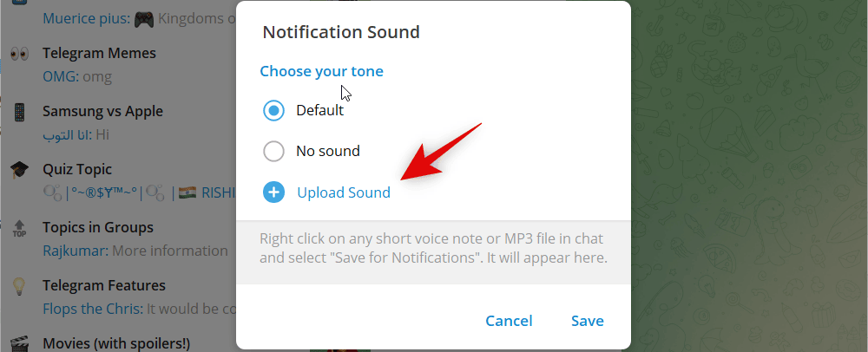
Task: Save the notification sound selection
Action: tap(587, 321)
